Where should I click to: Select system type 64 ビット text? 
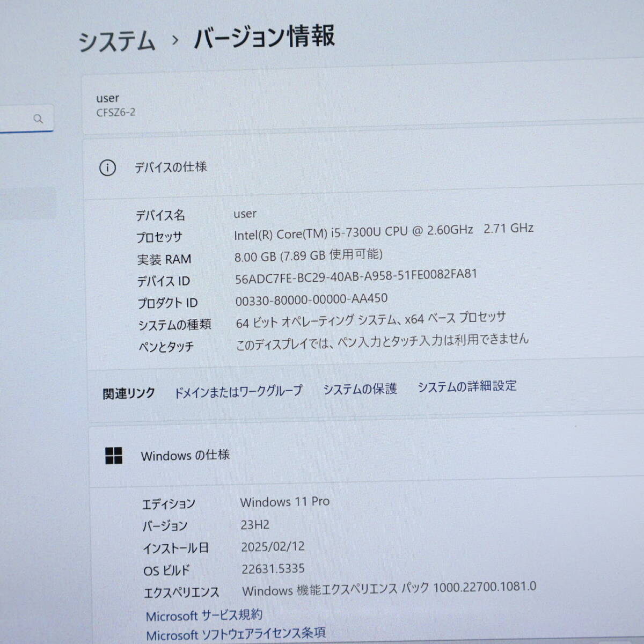257,323
